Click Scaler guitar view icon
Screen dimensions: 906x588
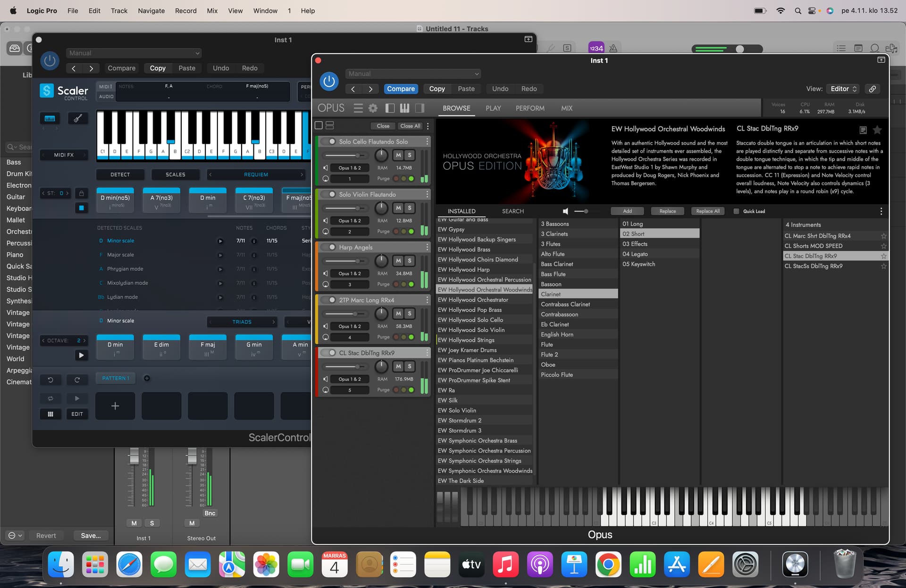click(78, 118)
